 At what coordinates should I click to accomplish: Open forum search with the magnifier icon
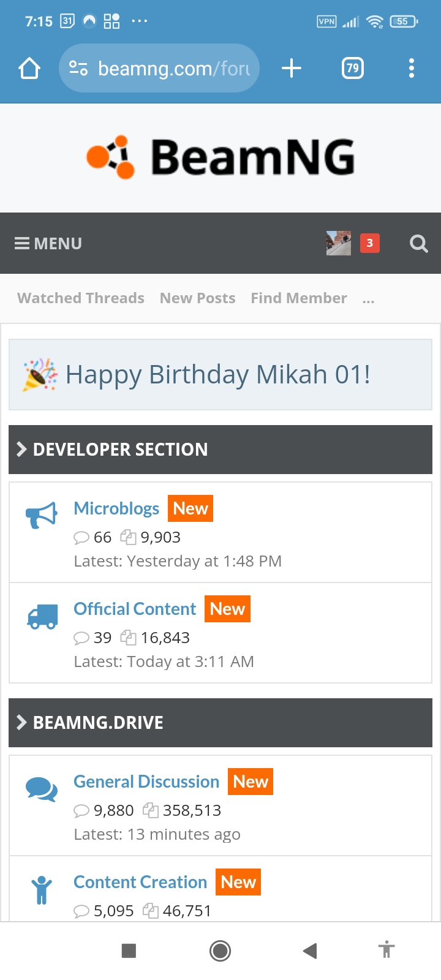click(x=419, y=244)
